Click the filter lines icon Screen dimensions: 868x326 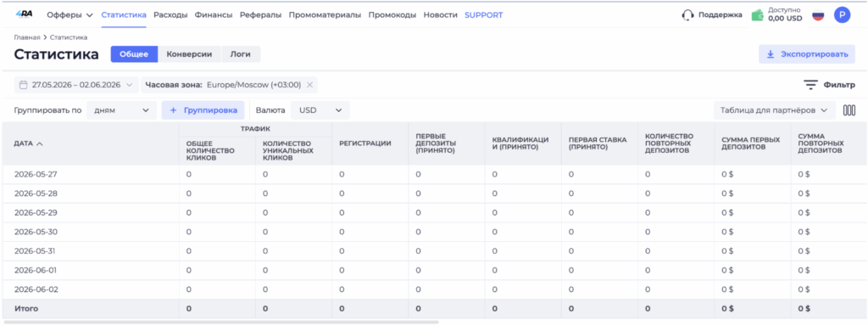(810, 85)
